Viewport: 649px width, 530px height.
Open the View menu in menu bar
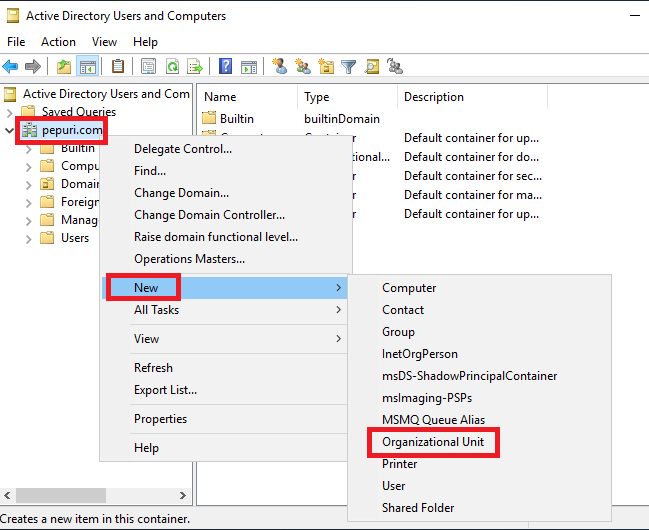pyautogui.click(x=104, y=42)
